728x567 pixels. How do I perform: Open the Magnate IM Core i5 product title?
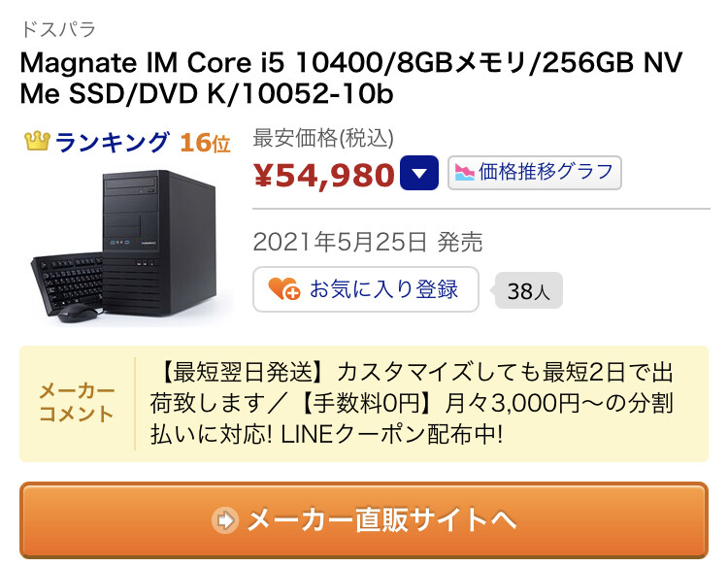tap(350, 79)
